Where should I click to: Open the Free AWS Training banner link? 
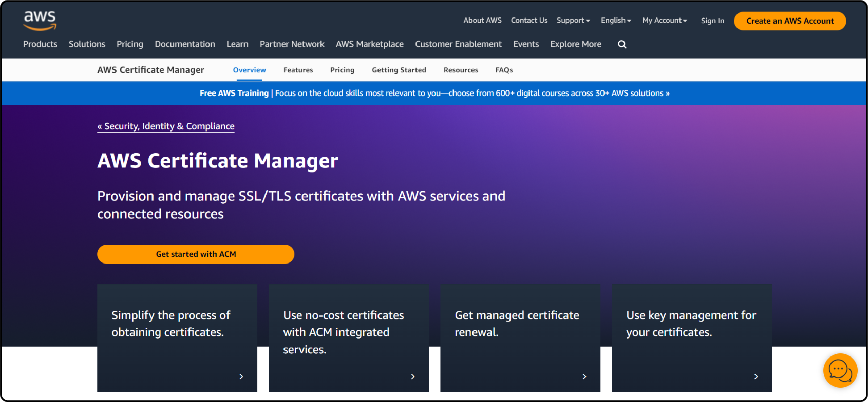(434, 93)
